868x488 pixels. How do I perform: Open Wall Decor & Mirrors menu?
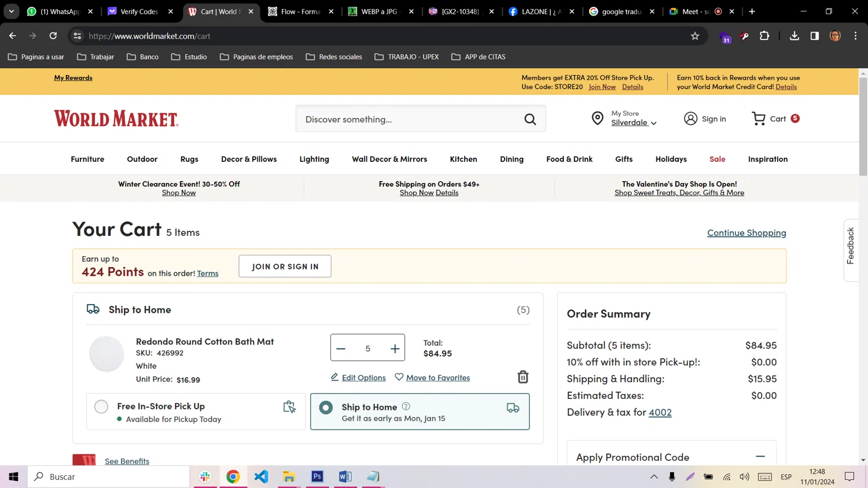pos(389,159)
